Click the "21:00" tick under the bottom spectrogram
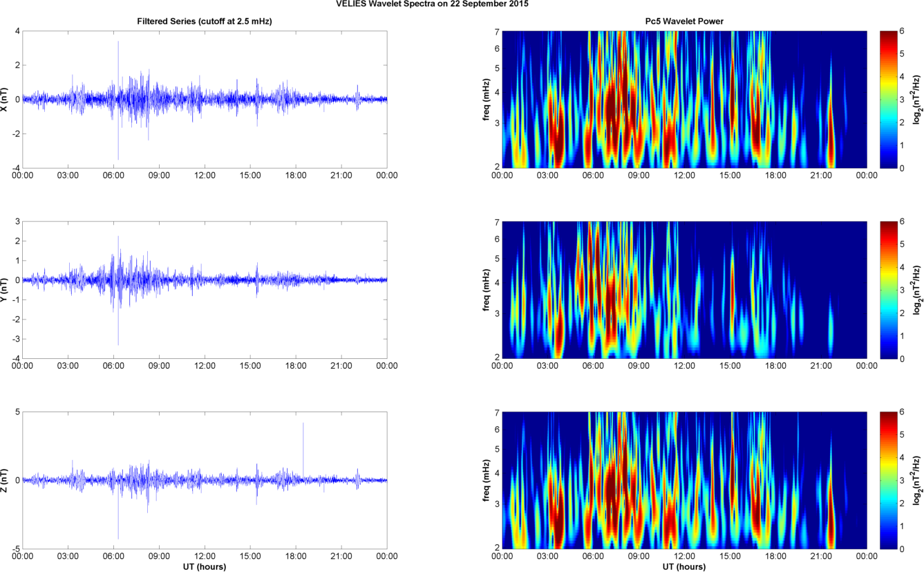The image size is (924, 572). pyautogui.click(x=821, y=555)
